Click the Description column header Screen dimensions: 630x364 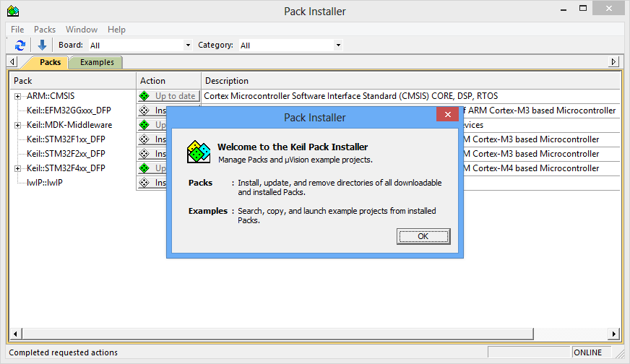tap(410, 81)
